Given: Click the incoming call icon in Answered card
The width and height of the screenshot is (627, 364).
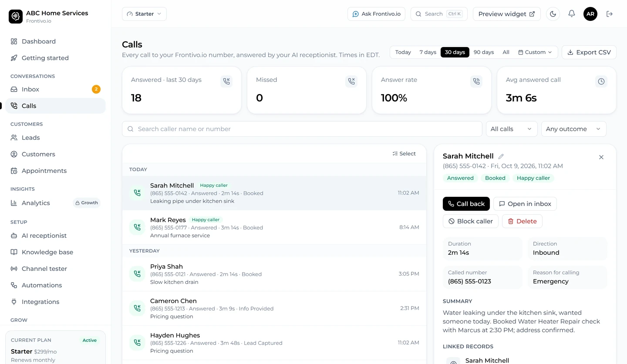Looking at the screenshot, I should point(226,81).
